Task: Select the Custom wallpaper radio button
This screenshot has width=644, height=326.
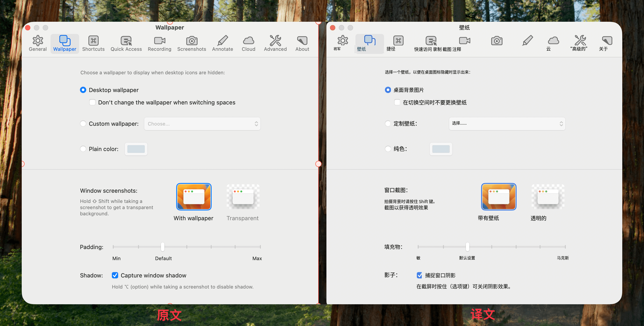Action: (83, 124)
